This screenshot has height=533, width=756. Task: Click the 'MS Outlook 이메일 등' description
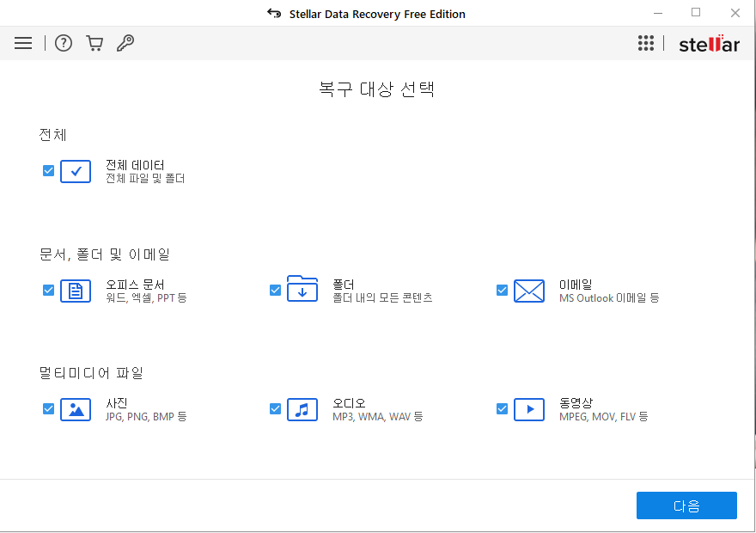point(609,297)
